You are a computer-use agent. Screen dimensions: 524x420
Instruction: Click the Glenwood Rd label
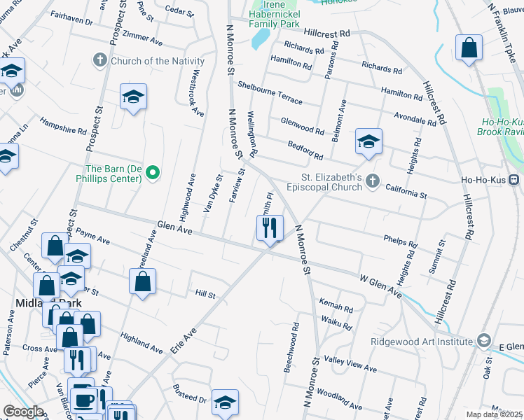[303, 126]
